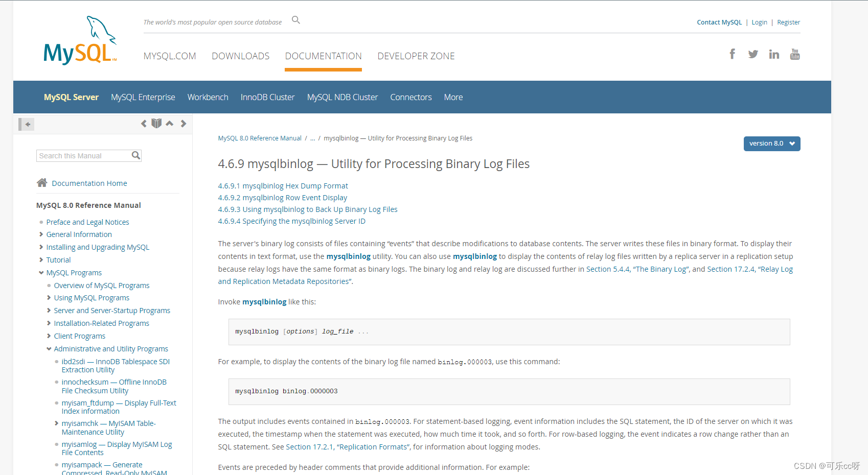Open myisampack Generate link in sidebar
The height and width of the screenshot is (475, 868).
[x=115, y=469]
